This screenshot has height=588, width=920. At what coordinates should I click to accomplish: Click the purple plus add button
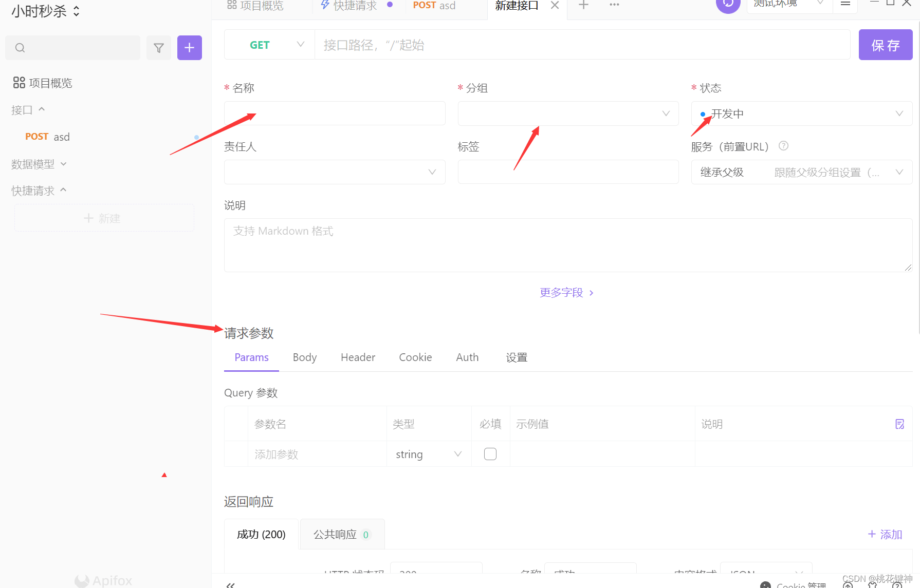coord(190,48)
